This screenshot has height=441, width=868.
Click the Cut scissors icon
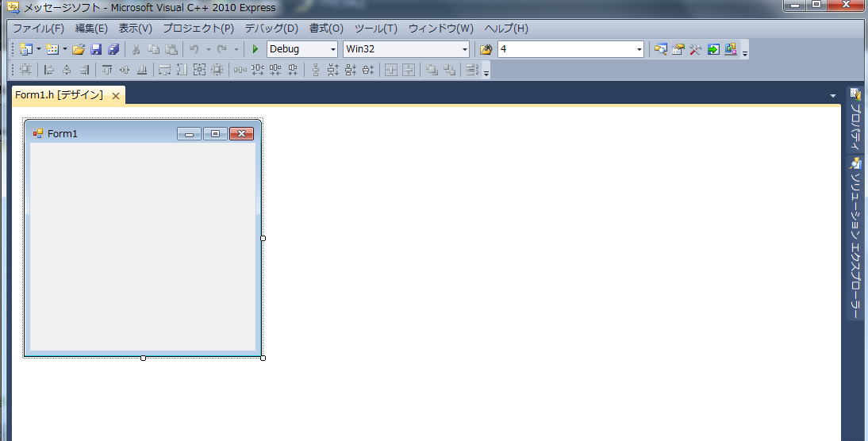[136, 49]
